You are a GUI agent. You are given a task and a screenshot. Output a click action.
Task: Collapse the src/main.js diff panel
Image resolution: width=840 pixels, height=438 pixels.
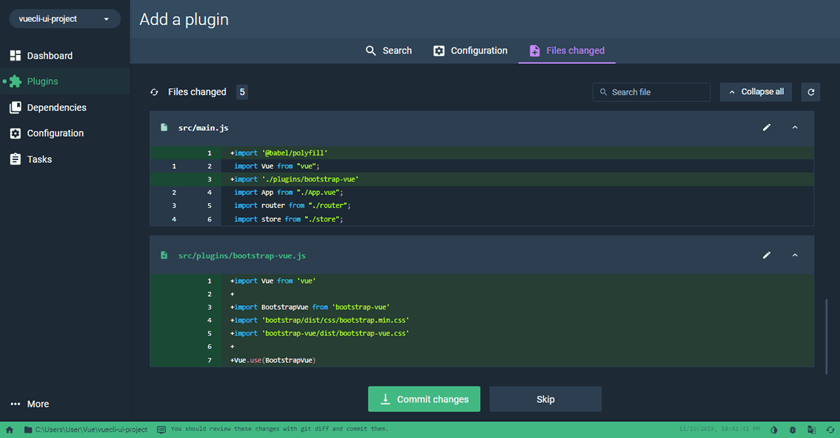[x=795, y=128]
